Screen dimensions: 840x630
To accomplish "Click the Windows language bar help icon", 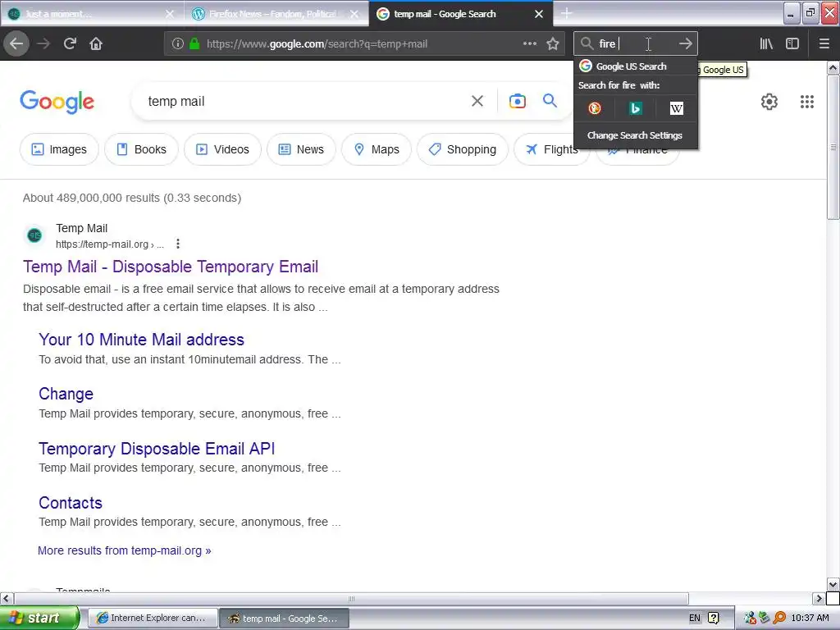I will 713,619.
